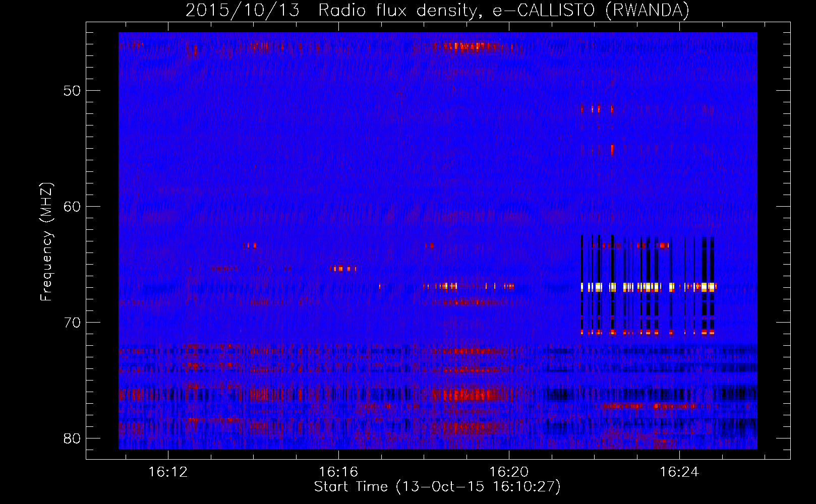
Task: Select the 60 frequency tick label
Action: point(72,207)
